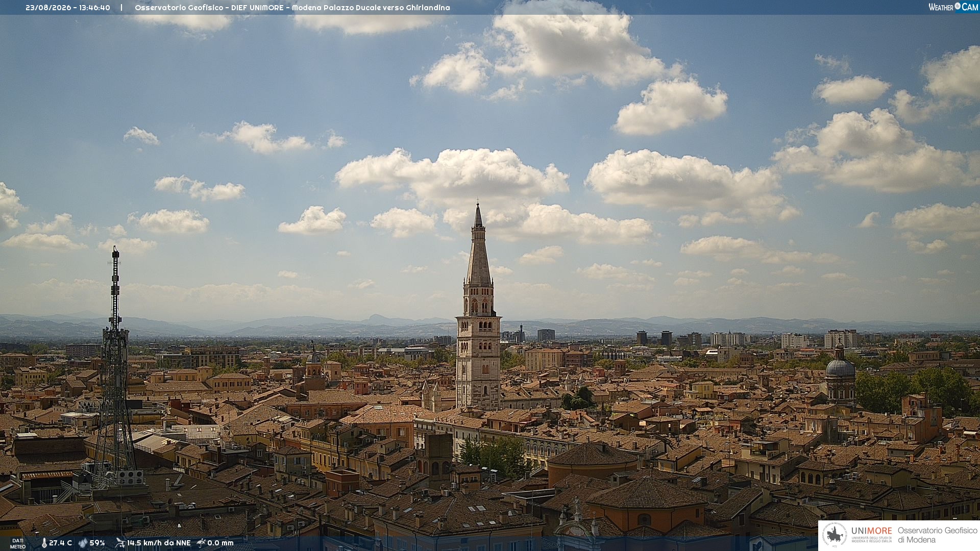The height and width of the screenshot is (551, 980).
Task: Click the thermometer temperature icon
Action: (x=44, y=543)
